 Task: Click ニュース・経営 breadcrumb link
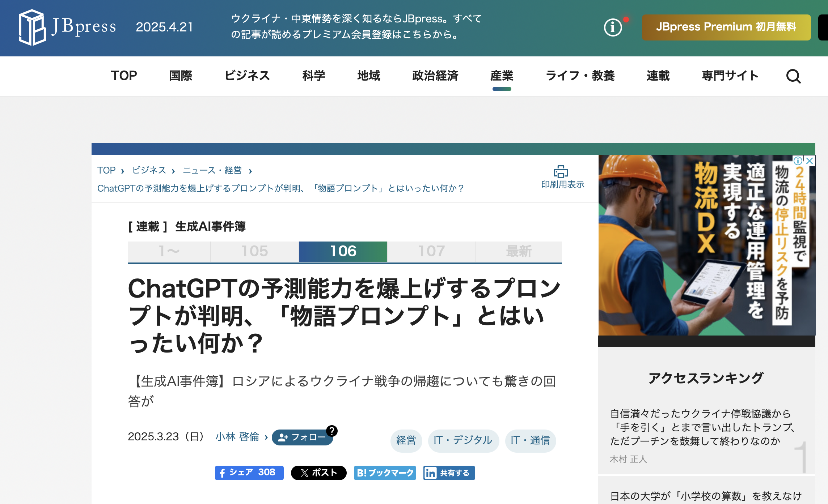coord(212,170)
